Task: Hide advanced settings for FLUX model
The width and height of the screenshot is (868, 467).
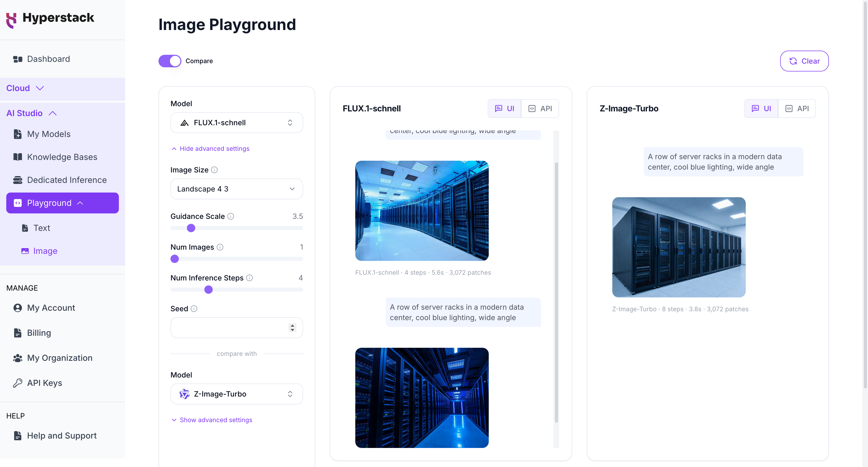Action: tap(210, 149)
